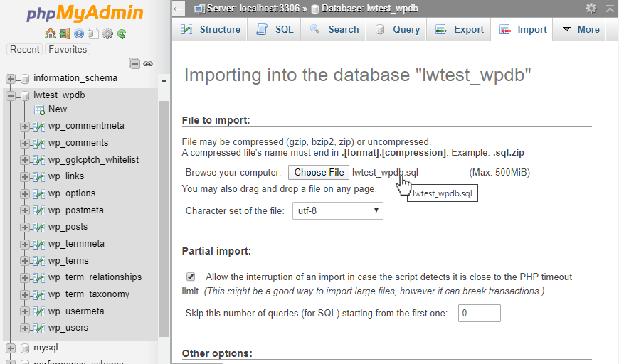Expand the wp_users table node

tap(24, 328)
